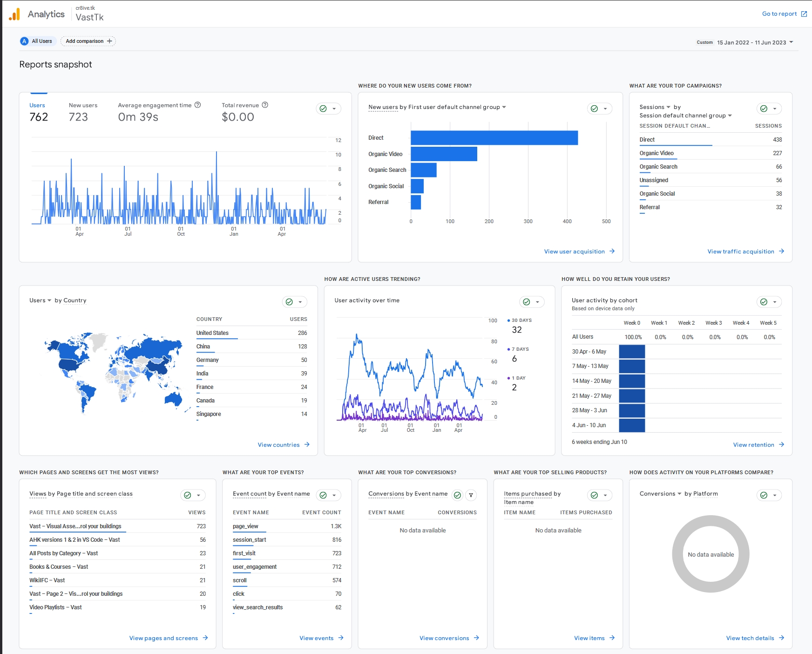
Task: Toggle the 7 Days active users series
Action: click(x=520, y=349)
